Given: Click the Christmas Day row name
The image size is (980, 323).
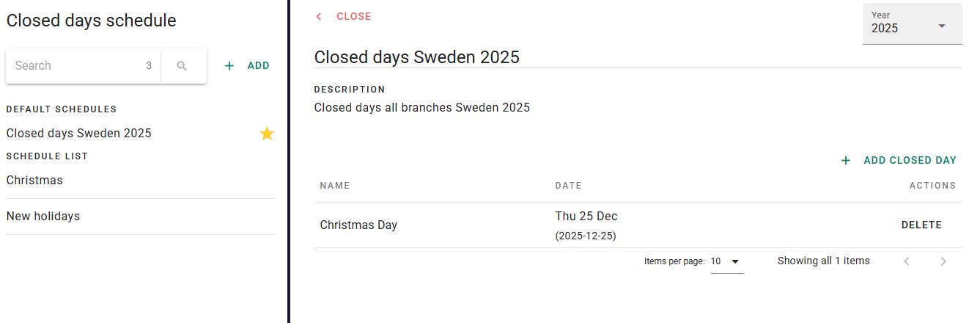Looking at the screenshot, I should 358,225.
